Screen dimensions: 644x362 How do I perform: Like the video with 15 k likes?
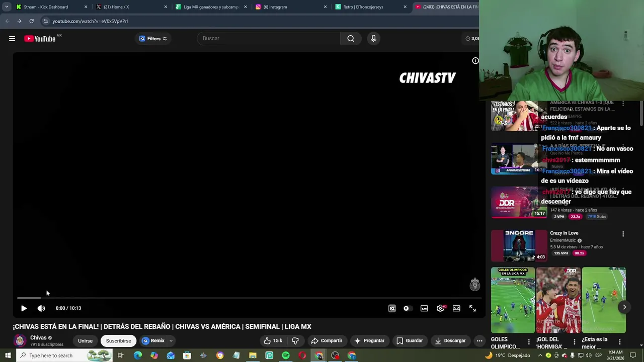[273, 341]
